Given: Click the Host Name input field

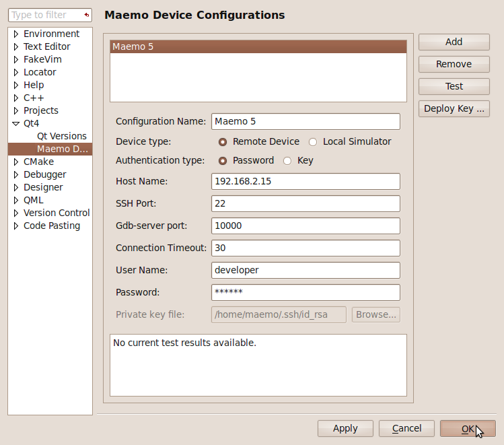Looking at the screenshot, I should [305, 182].
